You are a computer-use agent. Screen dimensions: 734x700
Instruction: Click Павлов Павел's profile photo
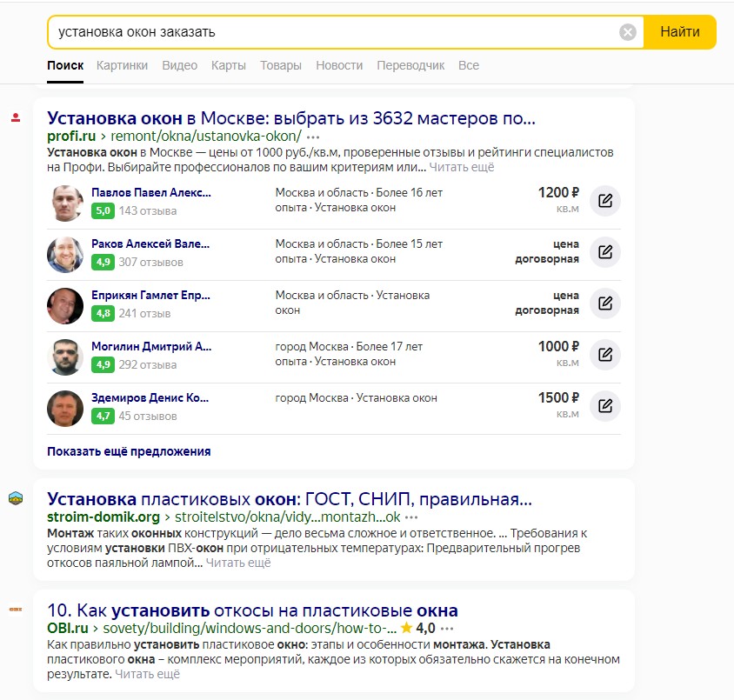(65, 203)
